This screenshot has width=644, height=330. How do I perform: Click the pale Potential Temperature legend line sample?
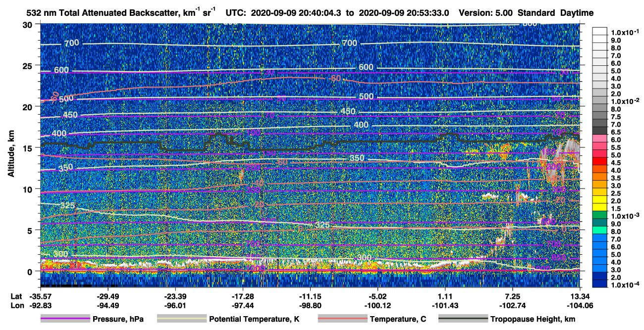click(181, 319)
